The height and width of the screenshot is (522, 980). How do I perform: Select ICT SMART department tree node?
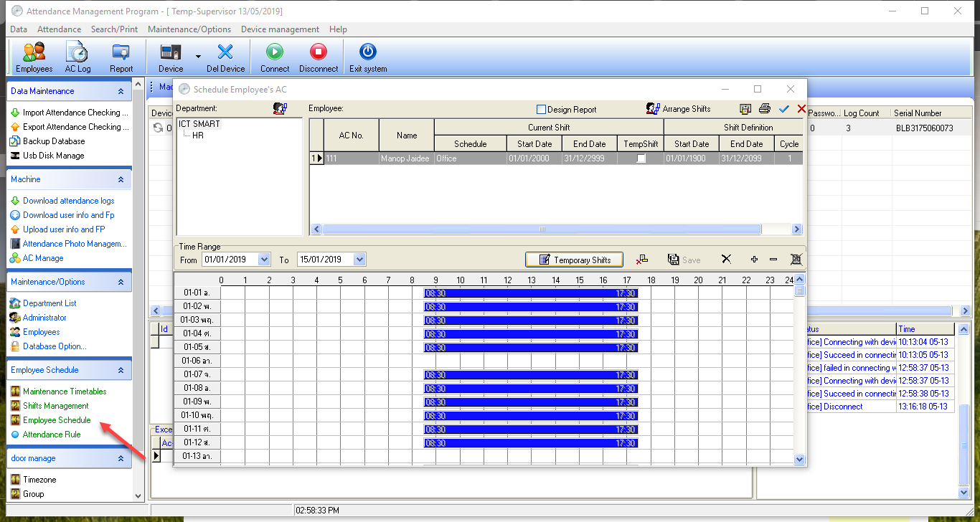tap(199, 124)
